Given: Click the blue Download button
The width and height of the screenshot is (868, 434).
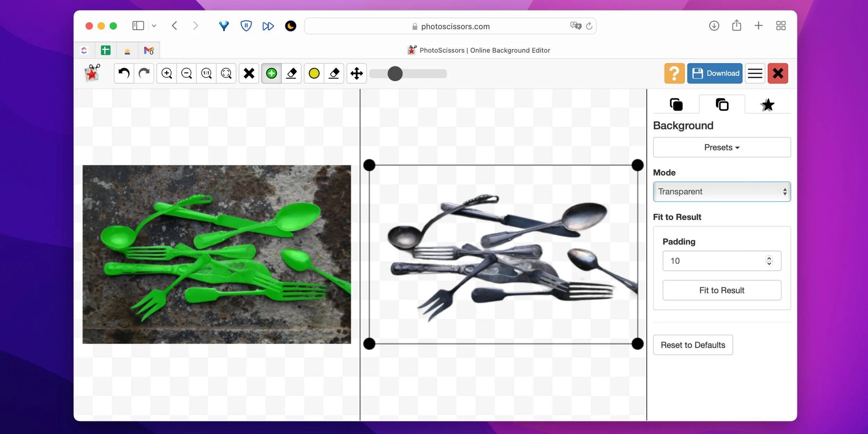Looking at the screenshot, I should point(715,73).
